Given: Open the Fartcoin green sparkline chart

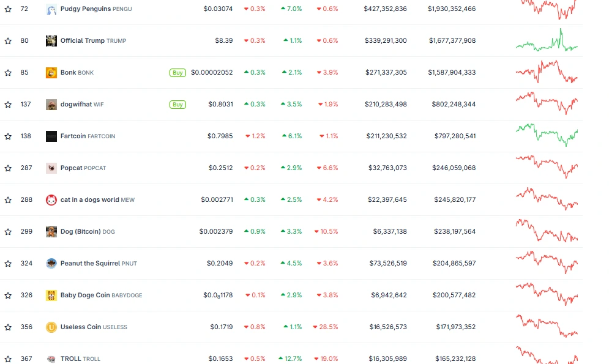Looking at the screenshot, I should click(547, 134).
